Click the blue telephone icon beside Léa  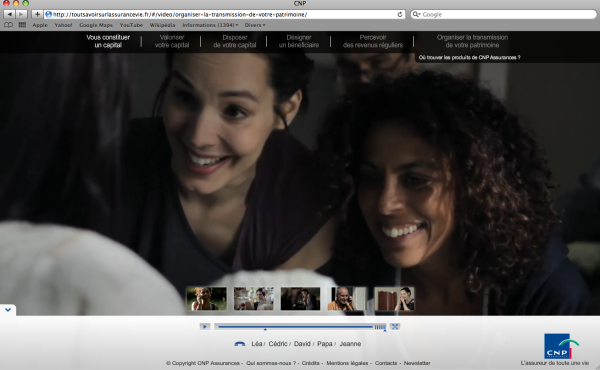(x=240, y=344)
